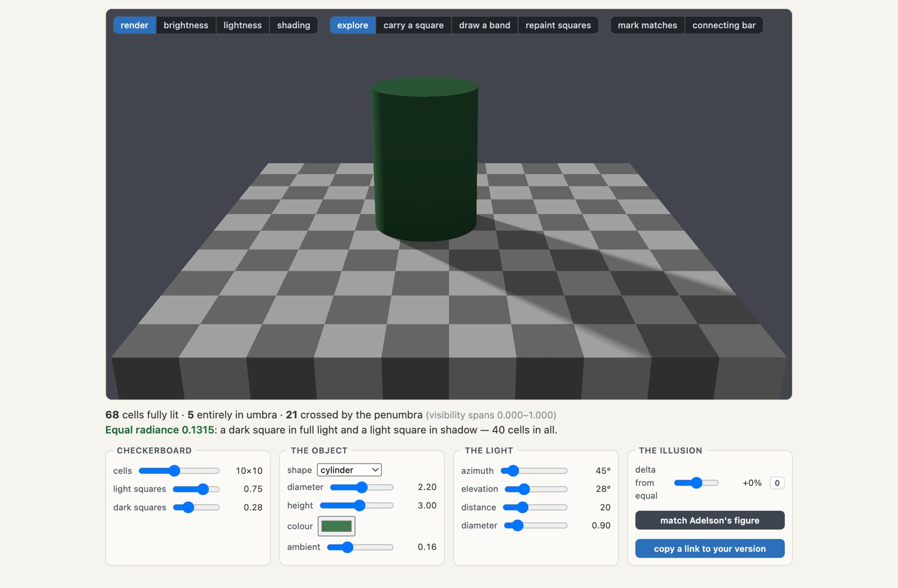Adjust the light distance slider
Viewport: 898px width, 588px height.
pyautogui.click(x=535, y=508)
